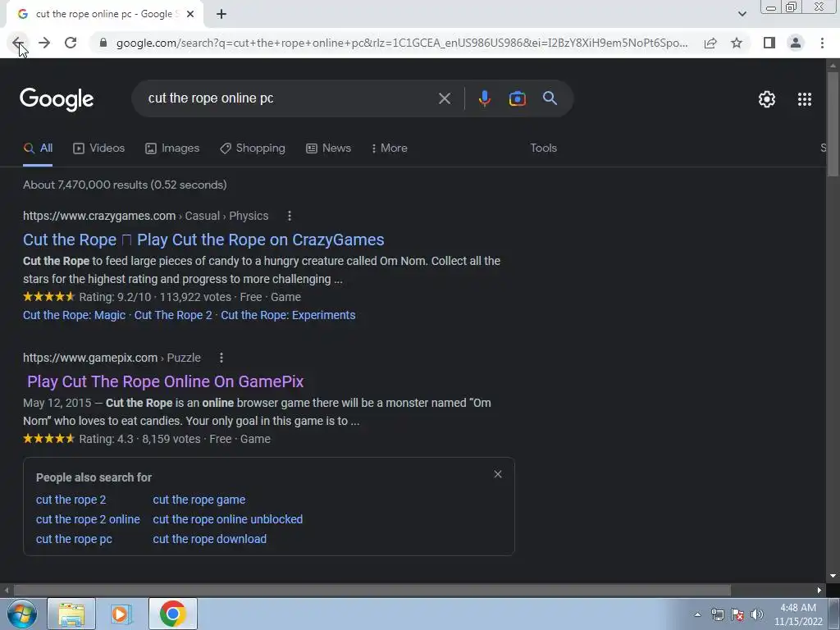The image size is (840, 630).
Task: Click the browser forward arrow
Action: pyautogui.click(x=44, y=43)
